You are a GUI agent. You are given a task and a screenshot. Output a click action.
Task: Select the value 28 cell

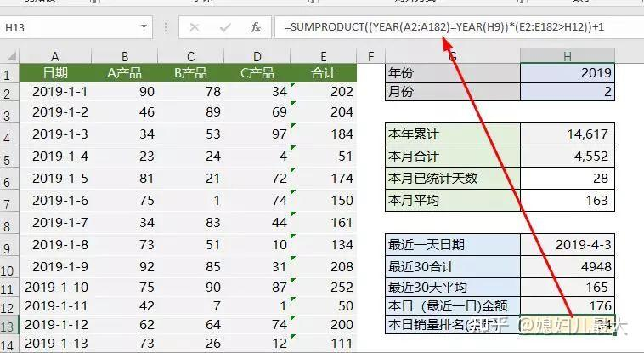568,178
